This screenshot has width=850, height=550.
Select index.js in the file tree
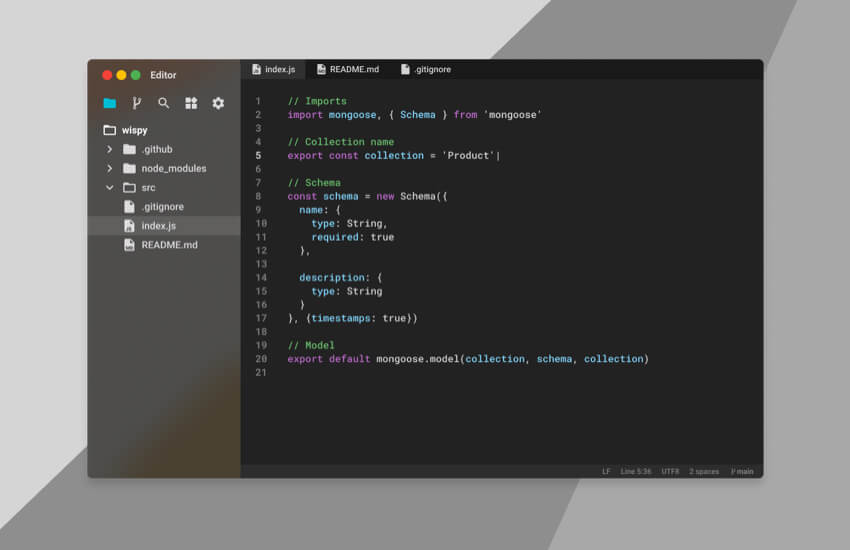tap(158, 226)
